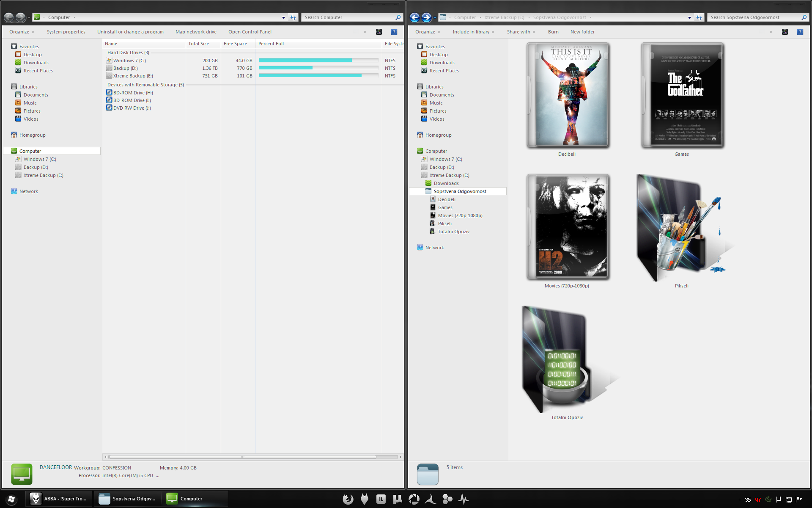Collapse the Devices with Removable Storage group

tap(145, 85)
